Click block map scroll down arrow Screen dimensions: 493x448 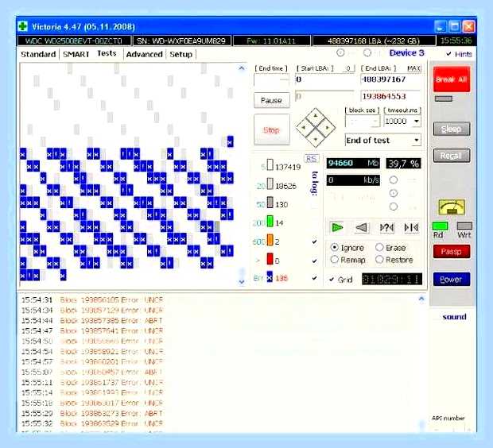(242, 282)
